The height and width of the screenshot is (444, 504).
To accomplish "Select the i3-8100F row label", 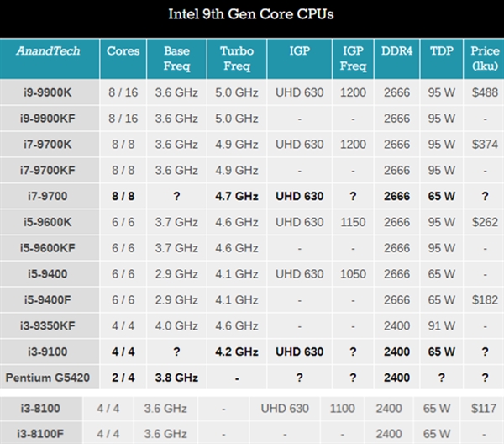I will (x=49, y=433).
